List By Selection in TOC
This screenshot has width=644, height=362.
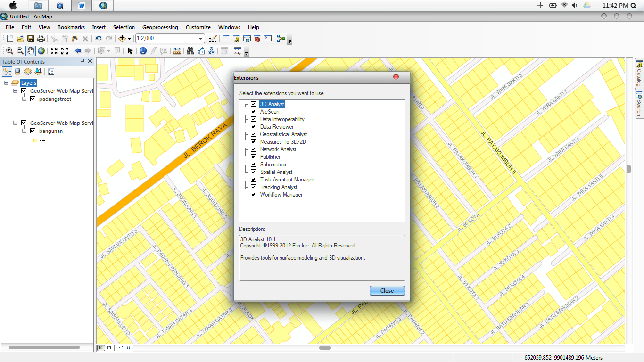click(38, 72)
